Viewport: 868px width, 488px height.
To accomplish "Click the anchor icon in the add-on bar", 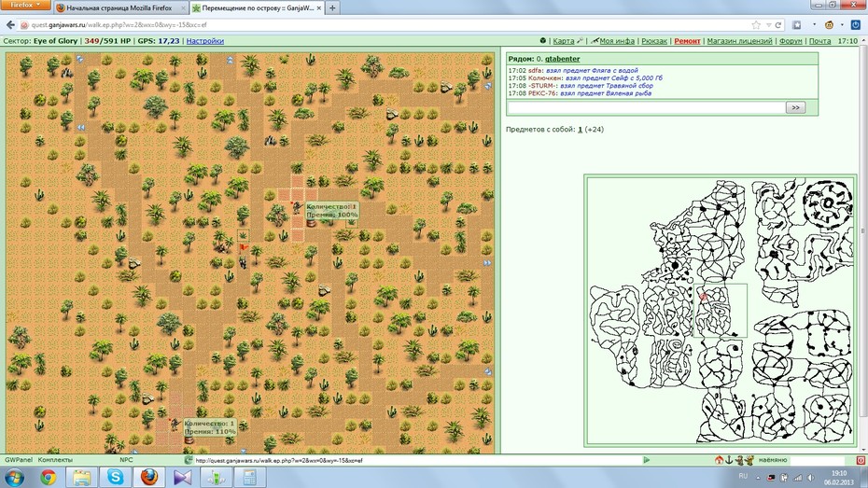I will tap(729, 460).
